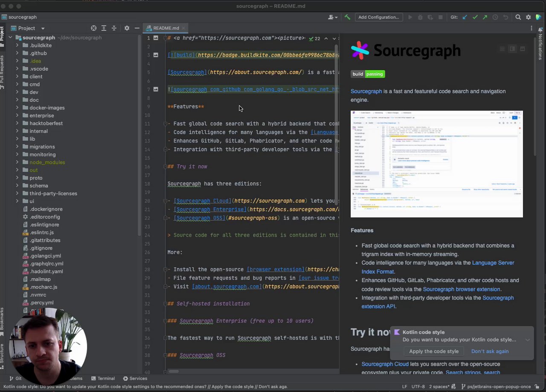Open the Sourcegraph link in preview intro

(x=366, y=91)
